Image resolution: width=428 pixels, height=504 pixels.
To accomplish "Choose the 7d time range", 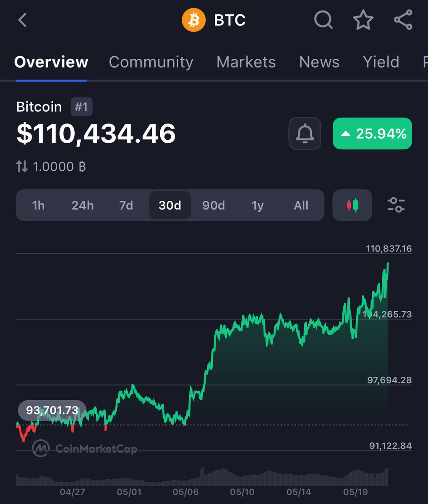I will [126, 205].
